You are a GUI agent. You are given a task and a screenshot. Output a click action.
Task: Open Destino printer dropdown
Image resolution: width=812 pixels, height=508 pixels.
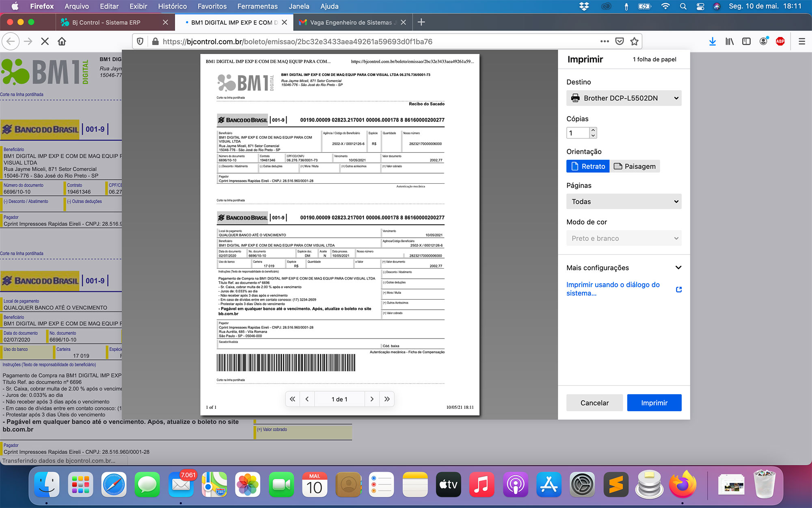coord(624,98)
